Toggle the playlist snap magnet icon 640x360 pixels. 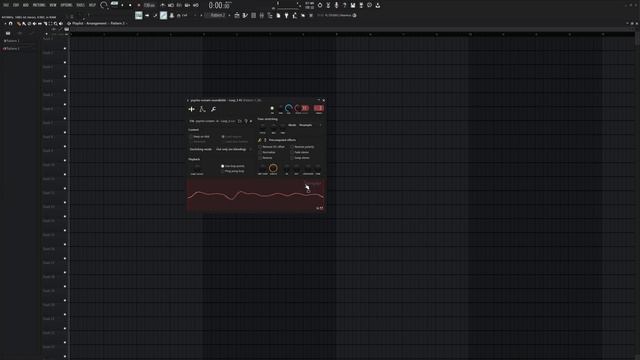(10, 24)
